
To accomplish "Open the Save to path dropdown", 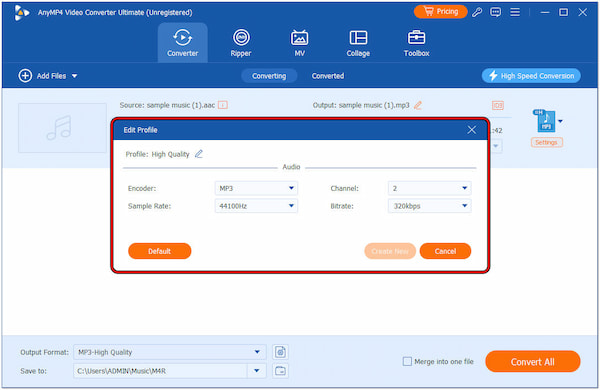I will [257, 371].
